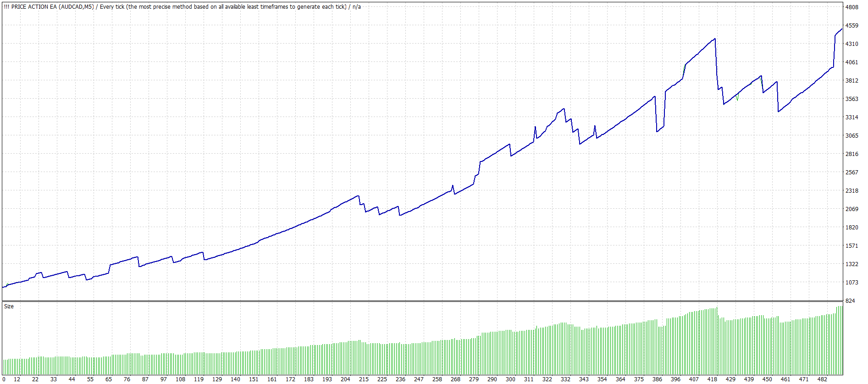Image resolution: width=868 pixels, height=384 pixels.
Task: Select the 4310 value on balance axis
Action: click(852, 44)
